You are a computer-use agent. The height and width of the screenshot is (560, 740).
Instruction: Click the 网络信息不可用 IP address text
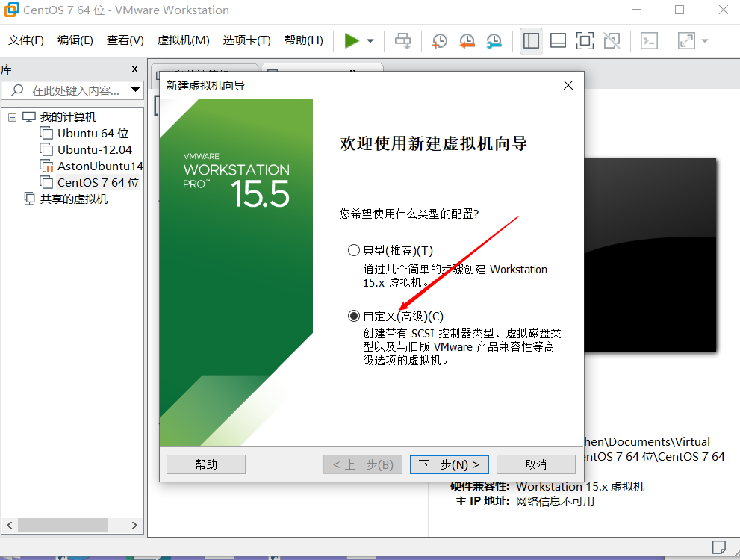coord(555,501)
